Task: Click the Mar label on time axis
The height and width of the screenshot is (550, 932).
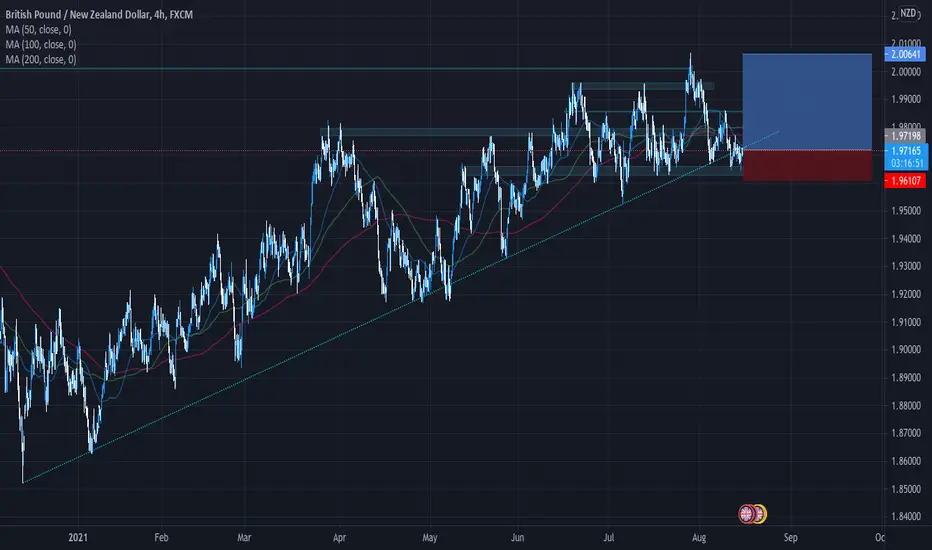Action: click(x=244, y=538)
